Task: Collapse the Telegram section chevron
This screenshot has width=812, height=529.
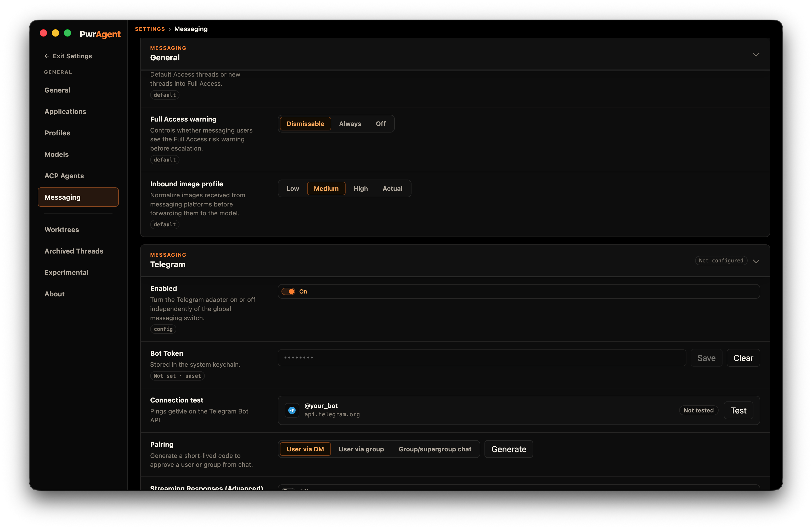Action: pos(756,261)
